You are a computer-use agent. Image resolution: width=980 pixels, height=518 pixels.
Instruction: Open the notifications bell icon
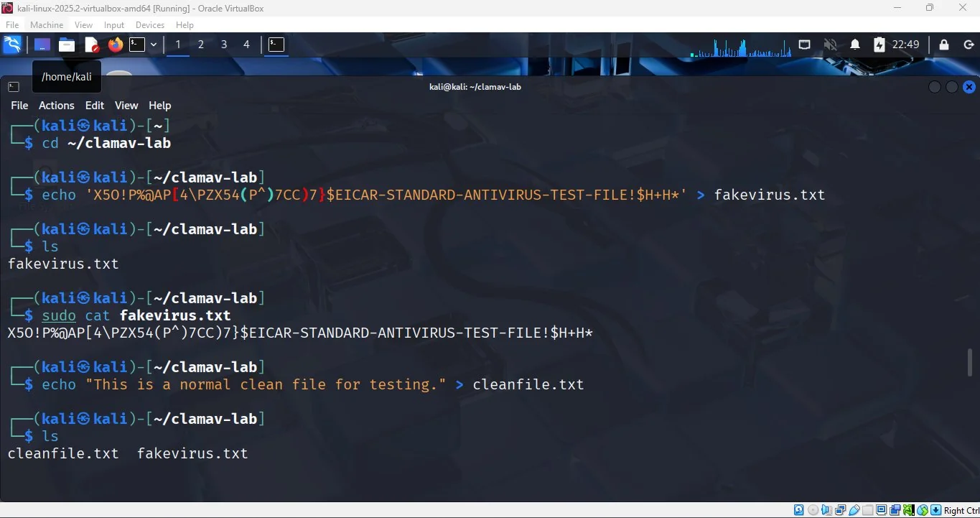tap(855, 45)
